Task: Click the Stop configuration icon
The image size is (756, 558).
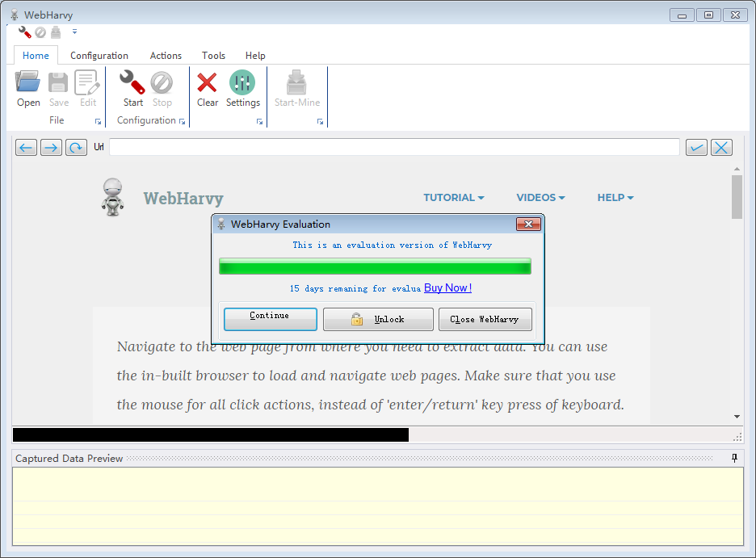Action: coord(162,89)
